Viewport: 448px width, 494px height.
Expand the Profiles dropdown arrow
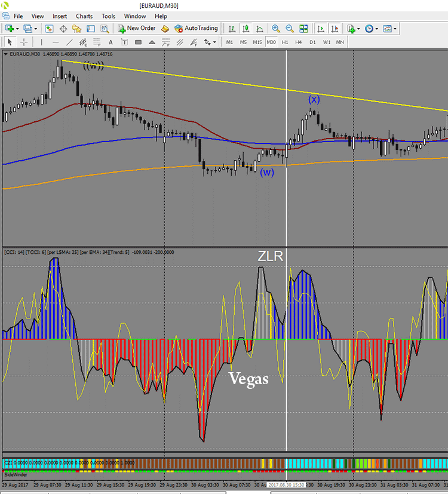pos(36,29)
